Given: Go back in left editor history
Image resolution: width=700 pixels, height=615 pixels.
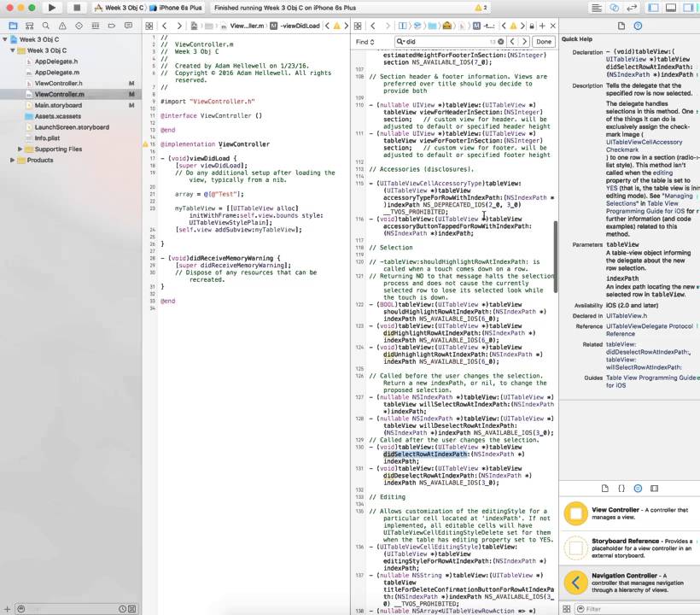Looking at the screenshot, I should pos(164,26).
